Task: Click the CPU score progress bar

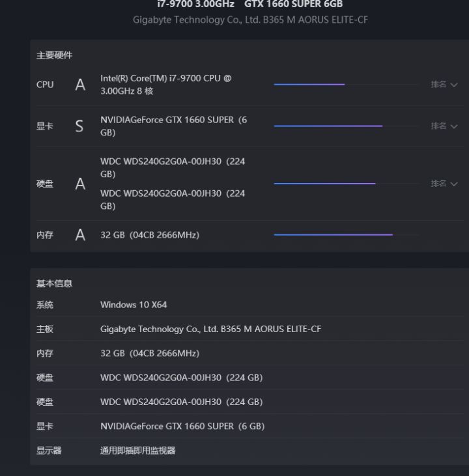Action: [347, 85]
